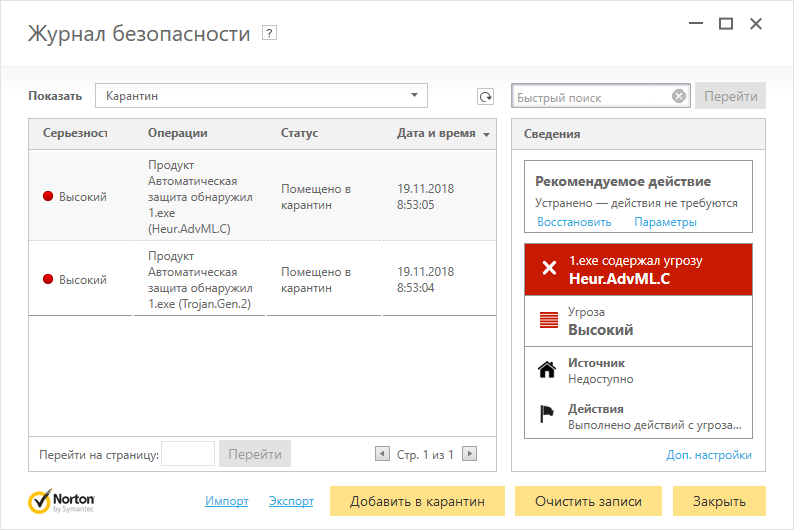This screenshot has width=794, height=530.
Task: Click the striped threat level icon
Action: tap(547, 321)
